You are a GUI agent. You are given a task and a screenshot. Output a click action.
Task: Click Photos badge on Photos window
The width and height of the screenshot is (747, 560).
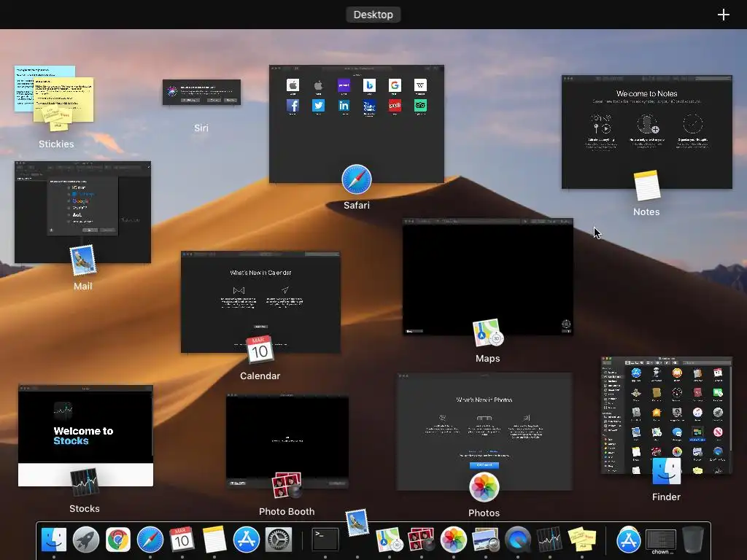click(x=484, y=488)
